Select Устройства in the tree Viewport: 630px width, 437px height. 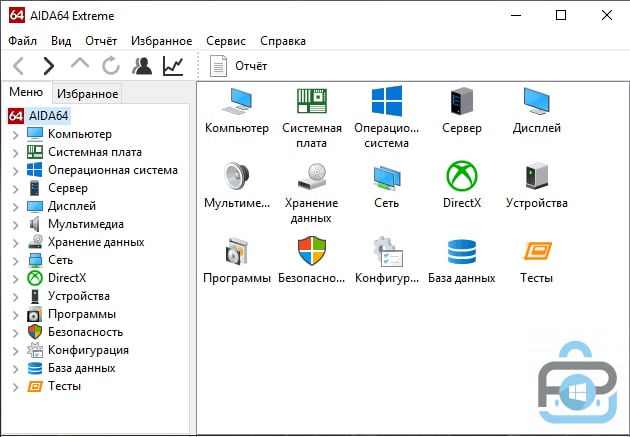(79, 296)
